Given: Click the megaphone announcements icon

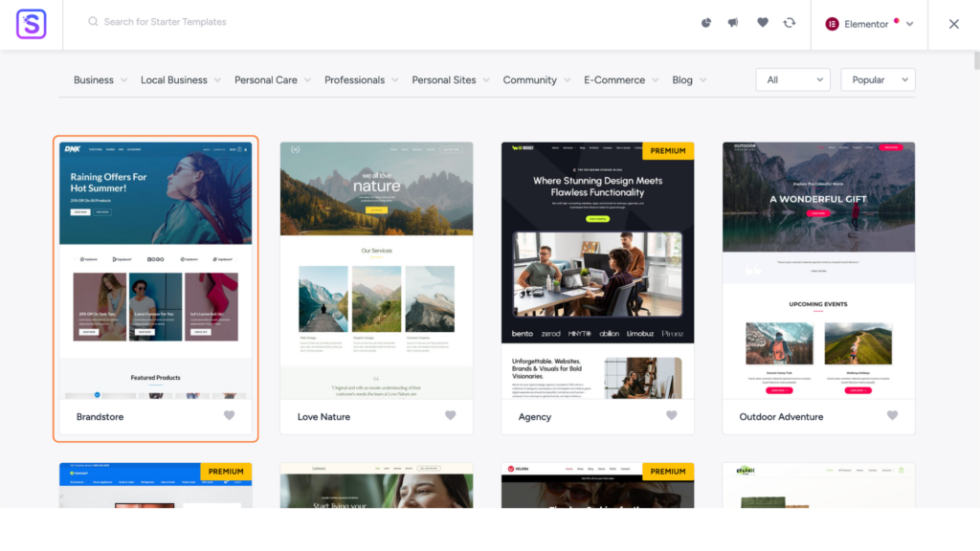Looking at the screenshot, I should 733,23.
